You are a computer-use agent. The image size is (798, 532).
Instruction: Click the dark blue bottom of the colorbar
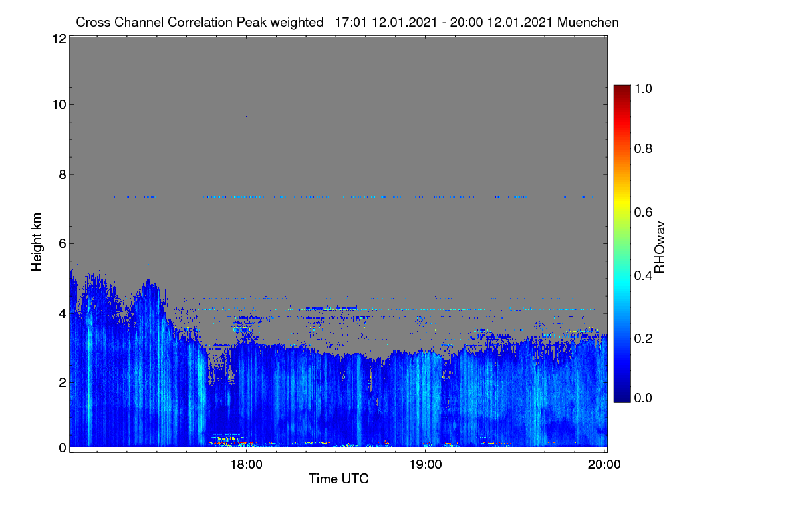621,396
